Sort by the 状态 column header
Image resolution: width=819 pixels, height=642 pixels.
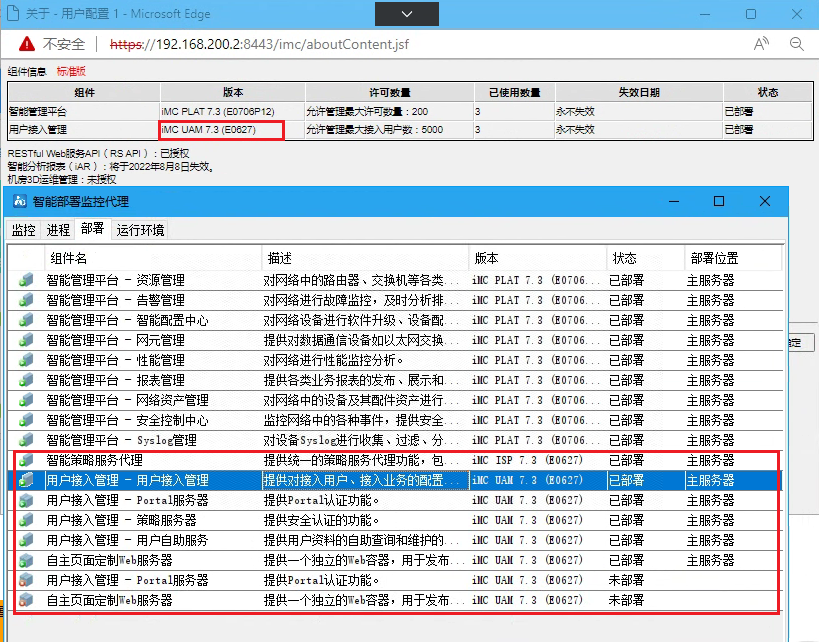624,258
